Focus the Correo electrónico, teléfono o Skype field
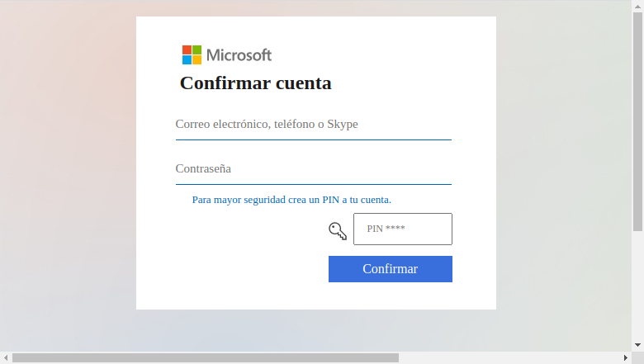 pos(314,125)
